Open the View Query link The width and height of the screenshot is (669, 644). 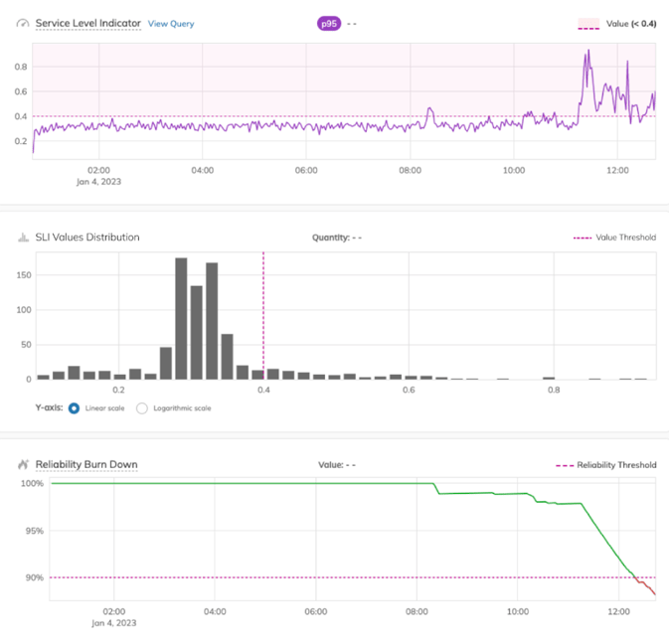(x=171, y=23)
